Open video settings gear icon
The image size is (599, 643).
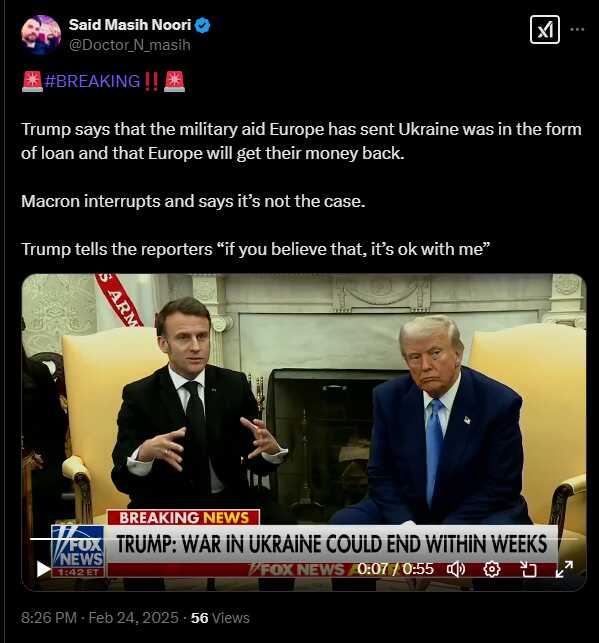click(492, 569)
